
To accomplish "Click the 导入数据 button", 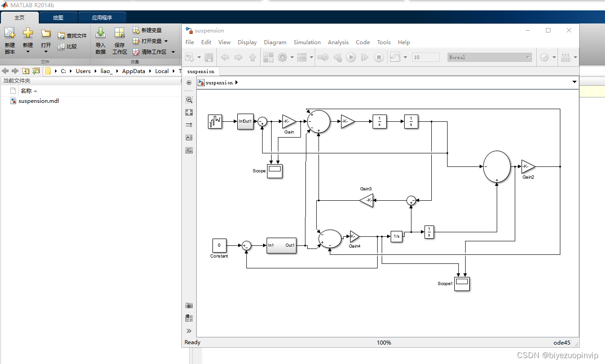I will [101, 41].
